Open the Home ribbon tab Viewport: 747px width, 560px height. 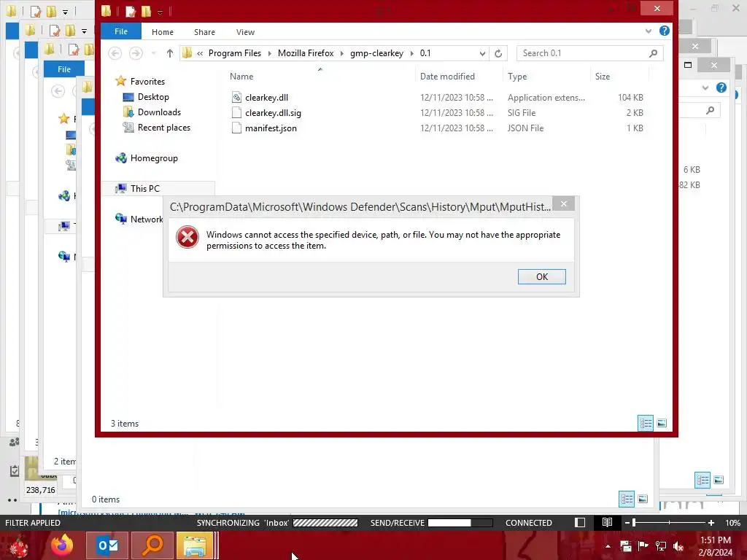[163, 32]
